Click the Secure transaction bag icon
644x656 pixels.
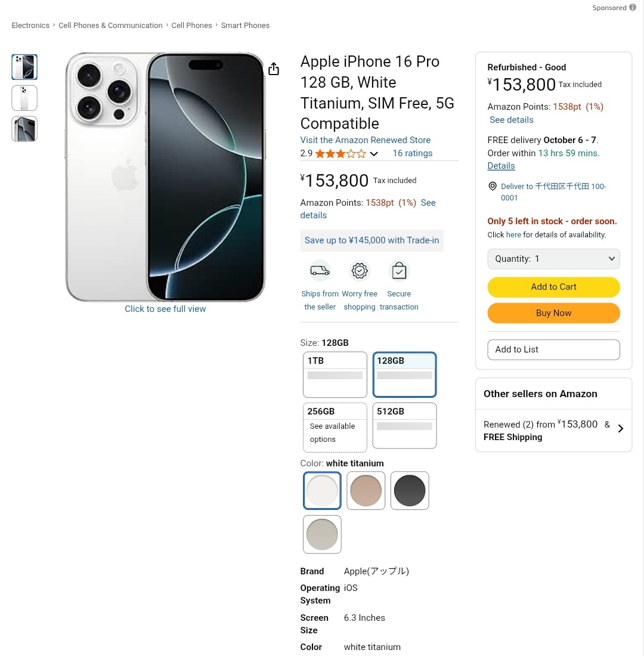(x=399, y=271)
